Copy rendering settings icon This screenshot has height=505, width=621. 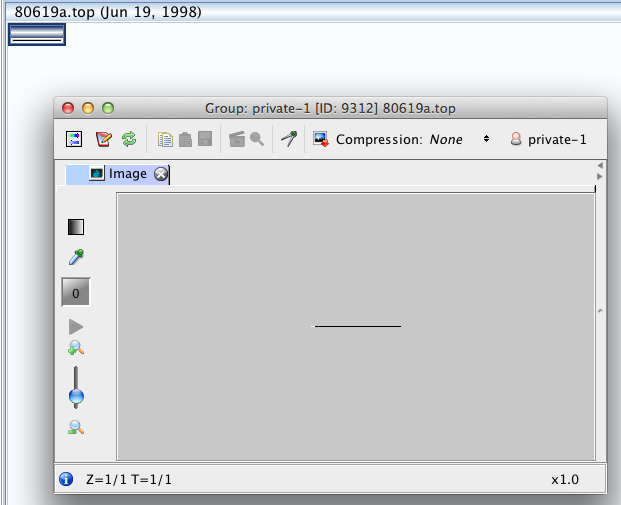click(x=165, y=139)
